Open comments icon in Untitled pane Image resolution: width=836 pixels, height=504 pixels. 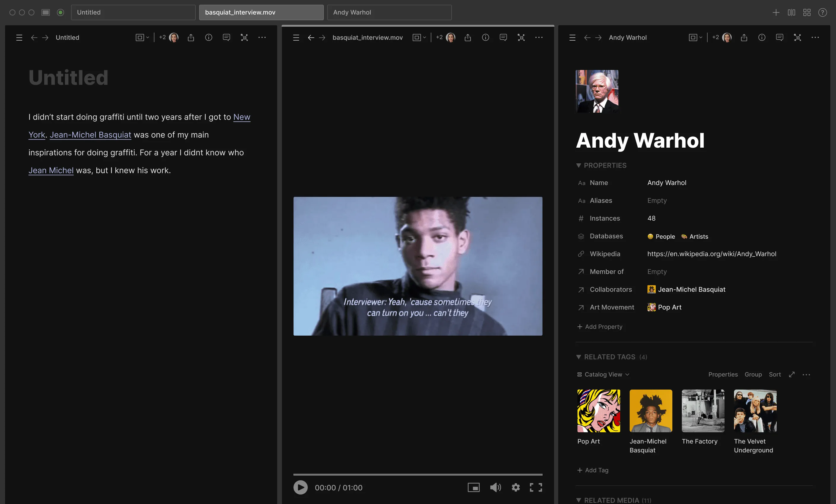point(226,38)
